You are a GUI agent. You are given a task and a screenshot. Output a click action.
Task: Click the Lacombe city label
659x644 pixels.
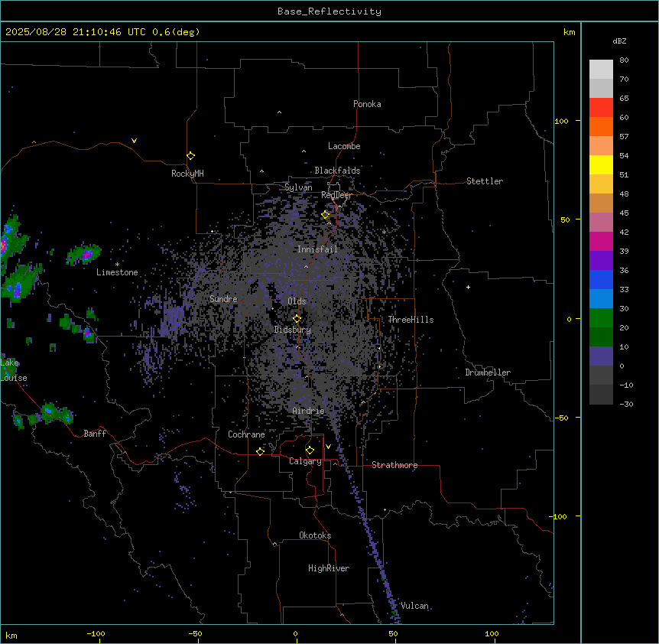click(x=344, y=146)
